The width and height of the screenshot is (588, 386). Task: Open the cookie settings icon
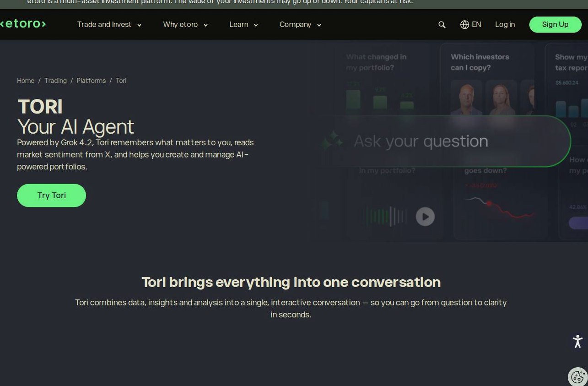pos(578,376)
